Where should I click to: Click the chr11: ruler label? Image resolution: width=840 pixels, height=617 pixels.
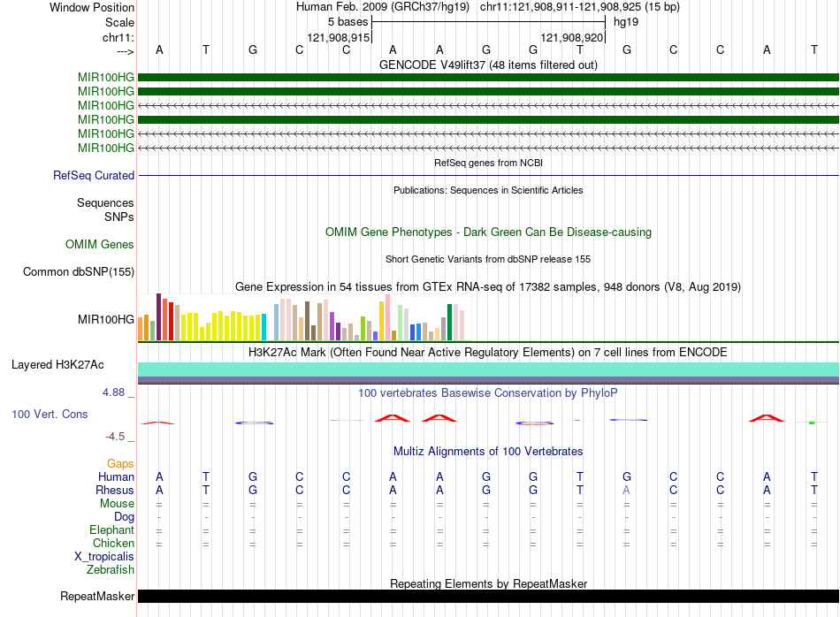pos(118,37)
